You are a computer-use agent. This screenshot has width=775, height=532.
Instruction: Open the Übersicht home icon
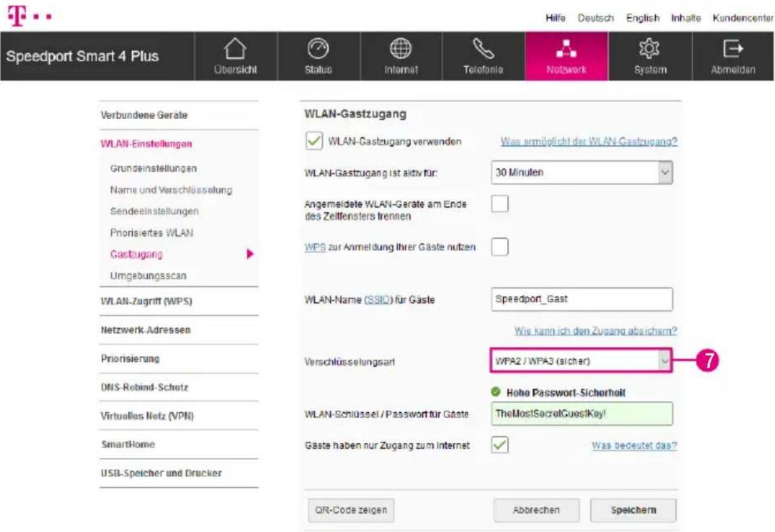pos(236,49)
